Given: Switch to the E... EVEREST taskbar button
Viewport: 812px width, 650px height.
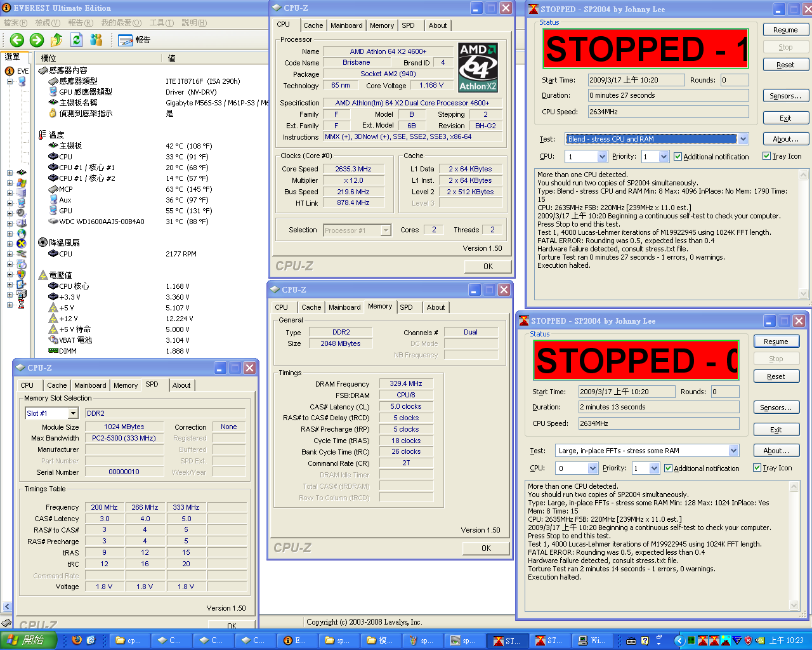Looking at the screenshot, I should pyautogui.click(x=297, y=640).
